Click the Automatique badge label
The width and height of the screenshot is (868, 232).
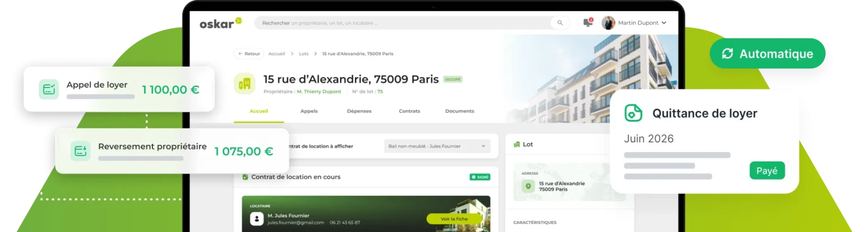(x=776, y=54)
